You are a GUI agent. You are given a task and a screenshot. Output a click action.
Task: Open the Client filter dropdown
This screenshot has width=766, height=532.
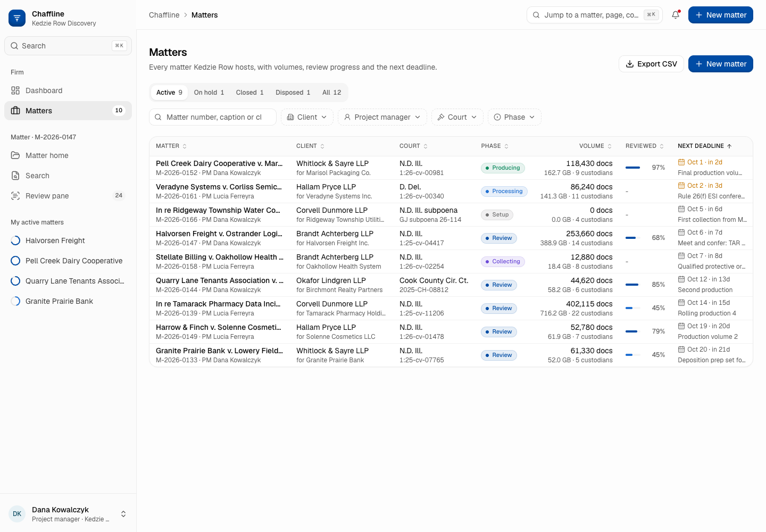pos(307,117)
